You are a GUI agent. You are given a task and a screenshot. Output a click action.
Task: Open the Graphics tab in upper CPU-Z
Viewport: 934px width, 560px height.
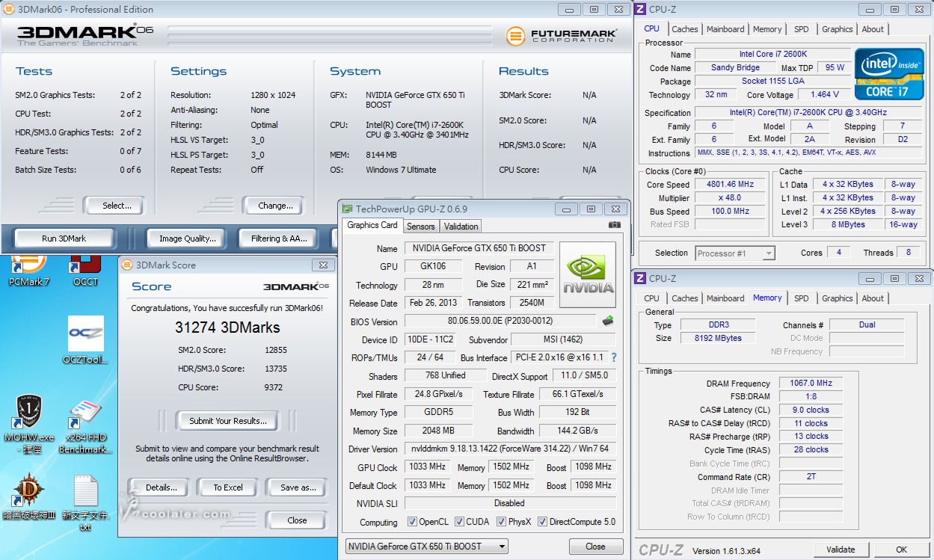click(837, 29)
